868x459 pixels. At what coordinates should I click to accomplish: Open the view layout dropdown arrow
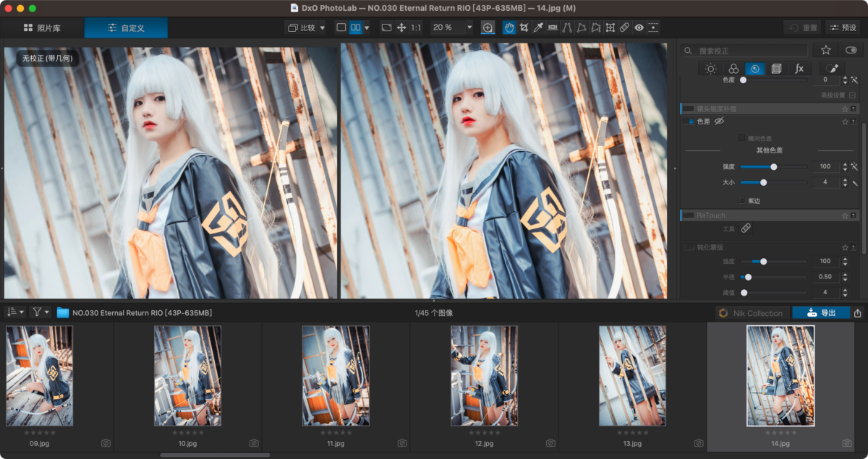coord(367,27)
